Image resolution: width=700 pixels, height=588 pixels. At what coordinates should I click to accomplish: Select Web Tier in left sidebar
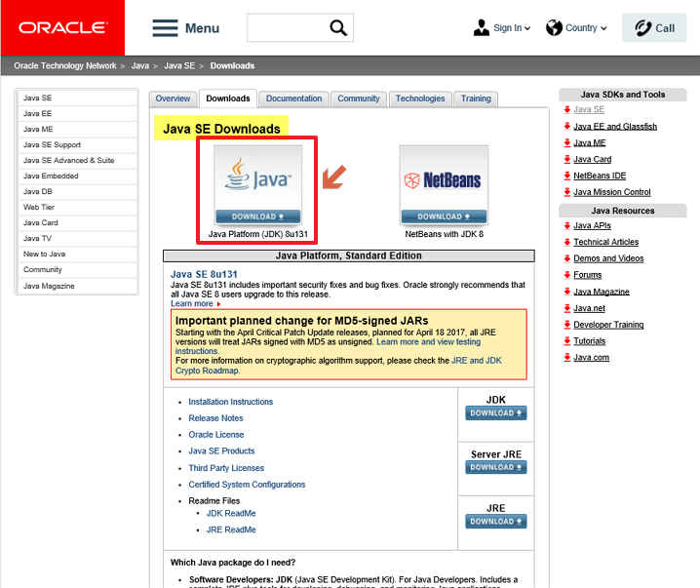(x=77, y=208)
